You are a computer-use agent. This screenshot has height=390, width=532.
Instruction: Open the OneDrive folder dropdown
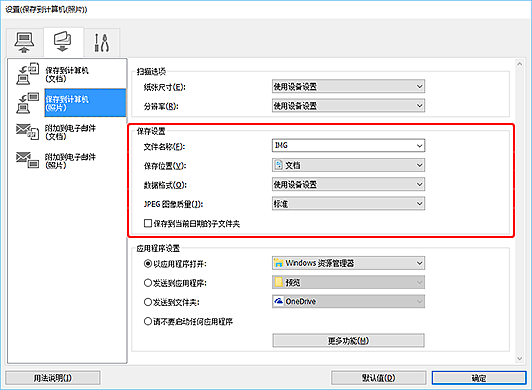[x=348, y=301]
